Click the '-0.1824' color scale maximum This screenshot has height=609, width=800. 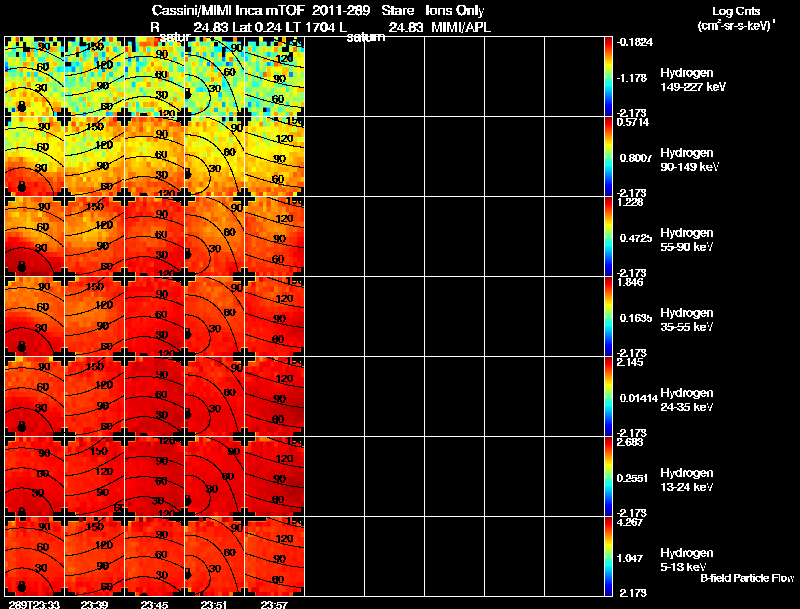[635, 42]
